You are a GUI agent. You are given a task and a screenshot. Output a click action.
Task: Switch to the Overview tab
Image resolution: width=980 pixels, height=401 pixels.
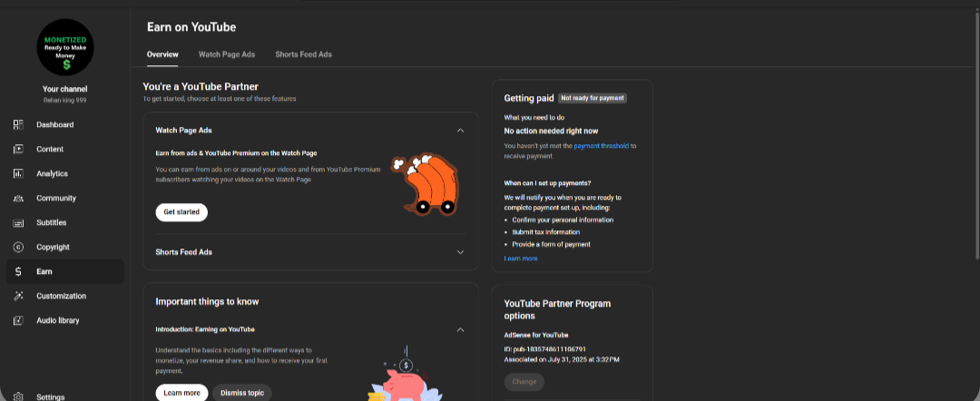(162, 54)
